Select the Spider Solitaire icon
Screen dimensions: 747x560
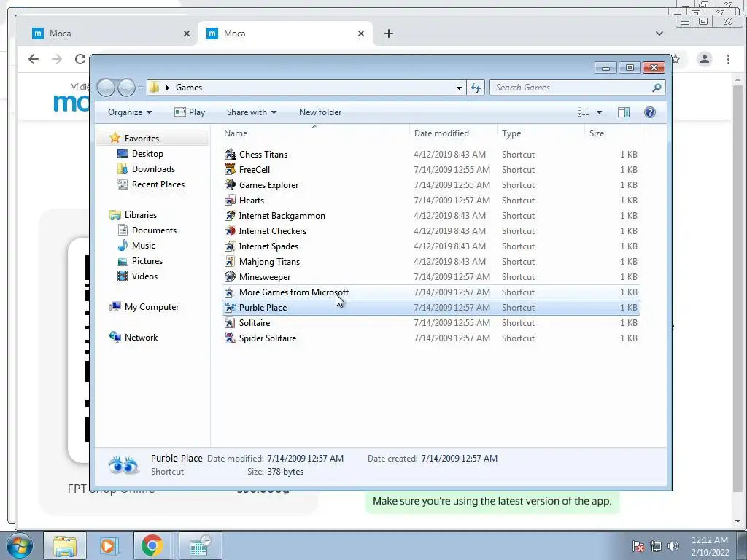(230, 338)
